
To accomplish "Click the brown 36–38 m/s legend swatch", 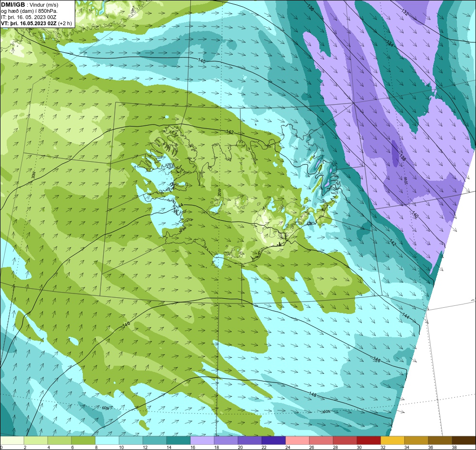I will point(440,440).
